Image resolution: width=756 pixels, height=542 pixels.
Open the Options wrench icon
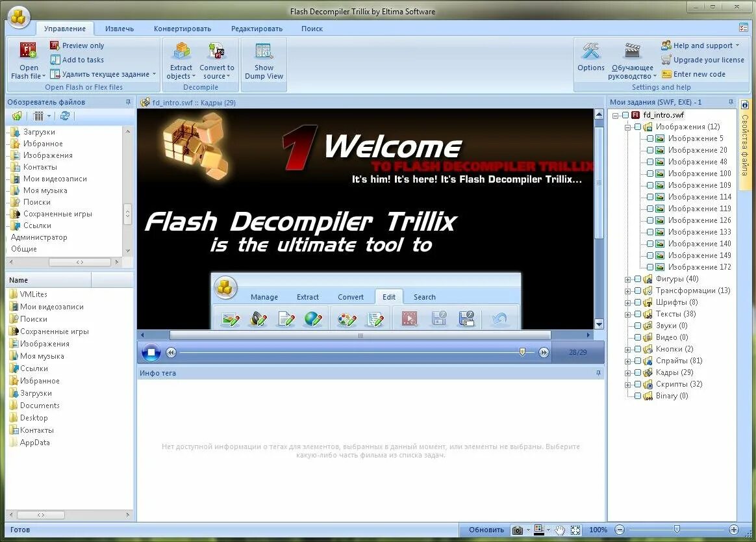tap(590, 51)
